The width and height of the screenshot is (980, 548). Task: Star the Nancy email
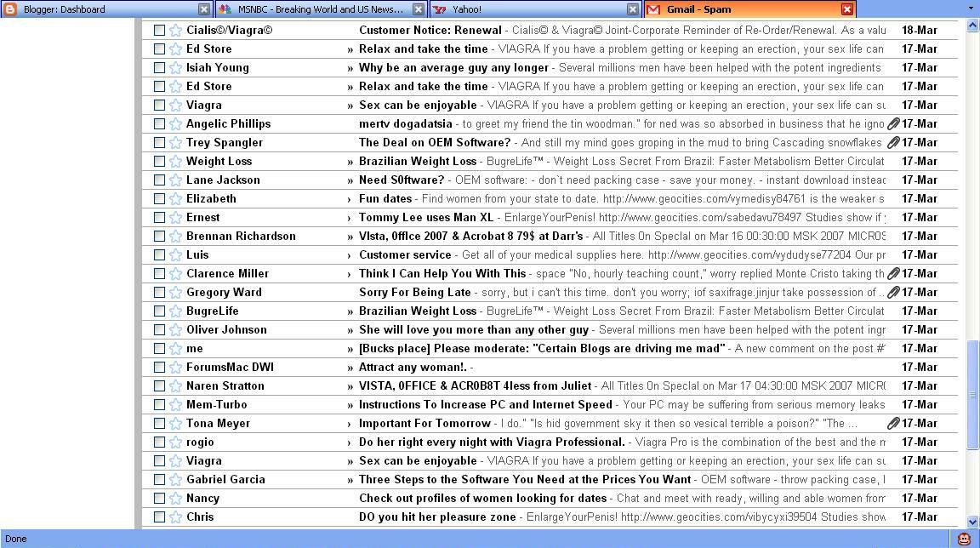pyautogui.click(x=174, y=498)
